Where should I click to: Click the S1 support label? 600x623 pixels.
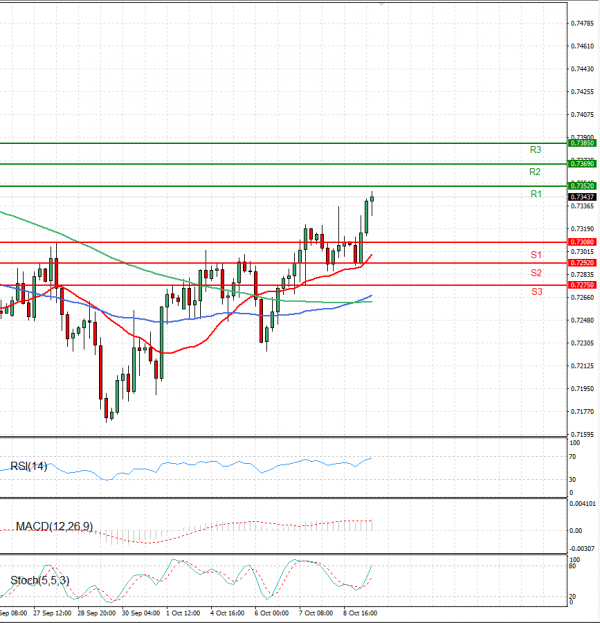click(x=536, y=255)
